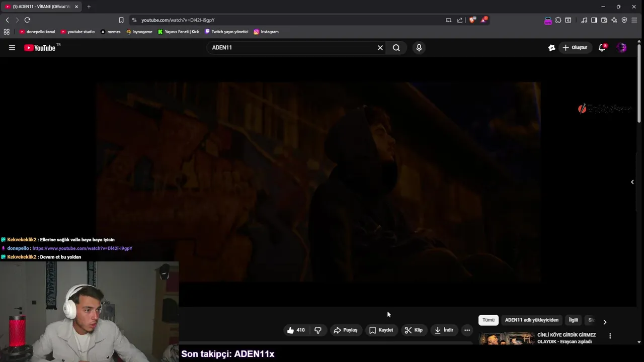Click the İndir download button
Viewport: 644px width, 362px height.
click(444, 330)
